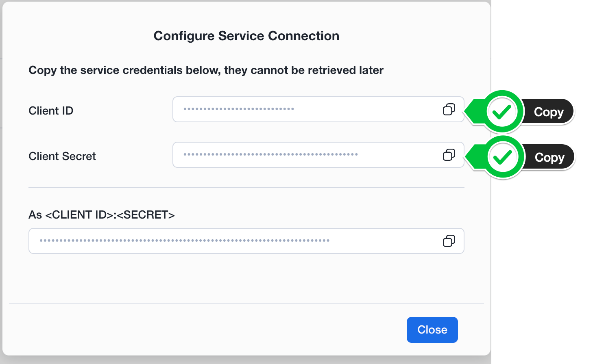Click the credentials cannot be retrieved warning text
This screenshot has width=593, height=364.
(x=206, y=70)
